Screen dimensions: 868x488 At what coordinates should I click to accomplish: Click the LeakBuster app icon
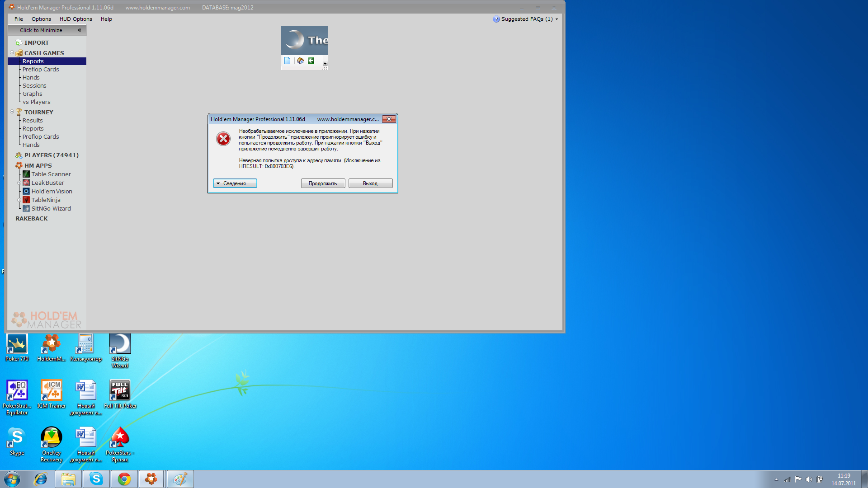26,183
